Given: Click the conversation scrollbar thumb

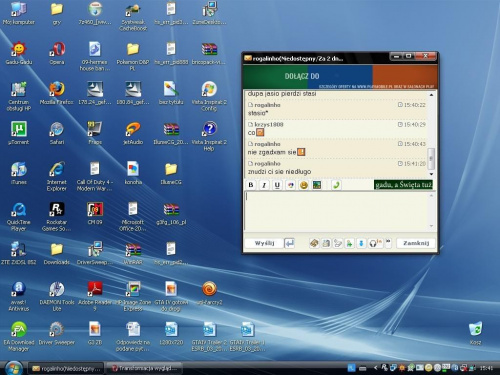Looking at the screenshot, I should click(431, 158).
